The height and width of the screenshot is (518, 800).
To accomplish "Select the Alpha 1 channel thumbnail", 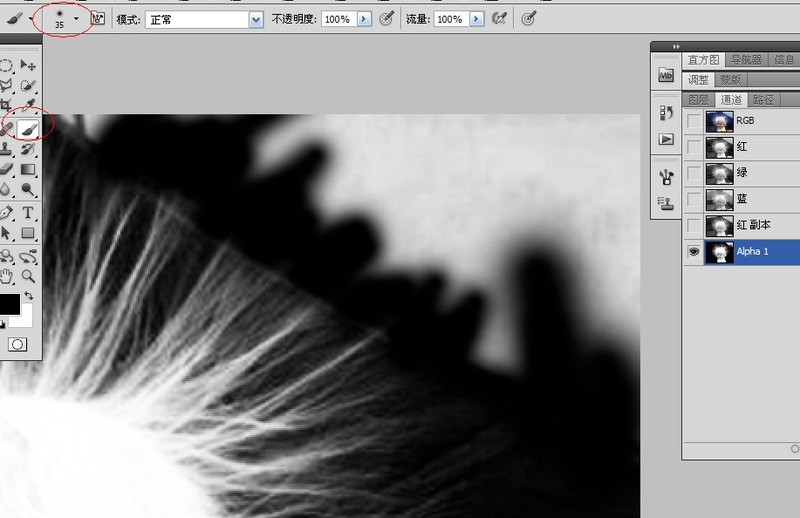I will tap(719, 252).
